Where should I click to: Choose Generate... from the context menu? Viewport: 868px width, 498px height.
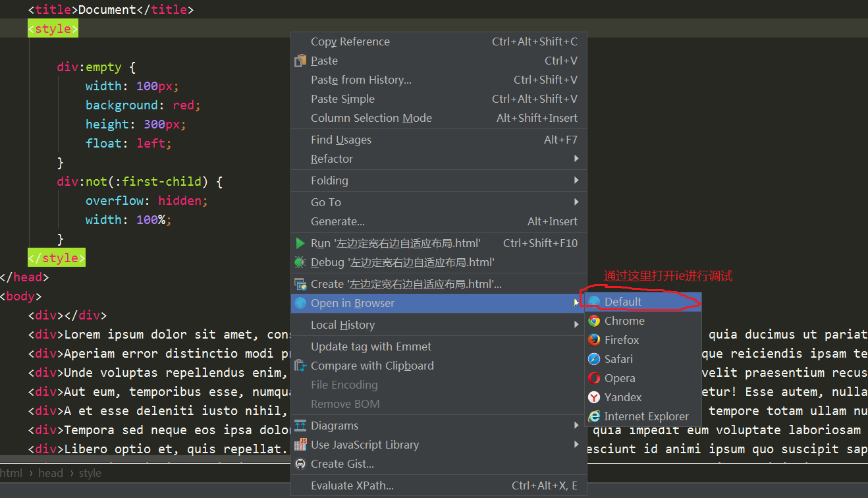point(439,221)
